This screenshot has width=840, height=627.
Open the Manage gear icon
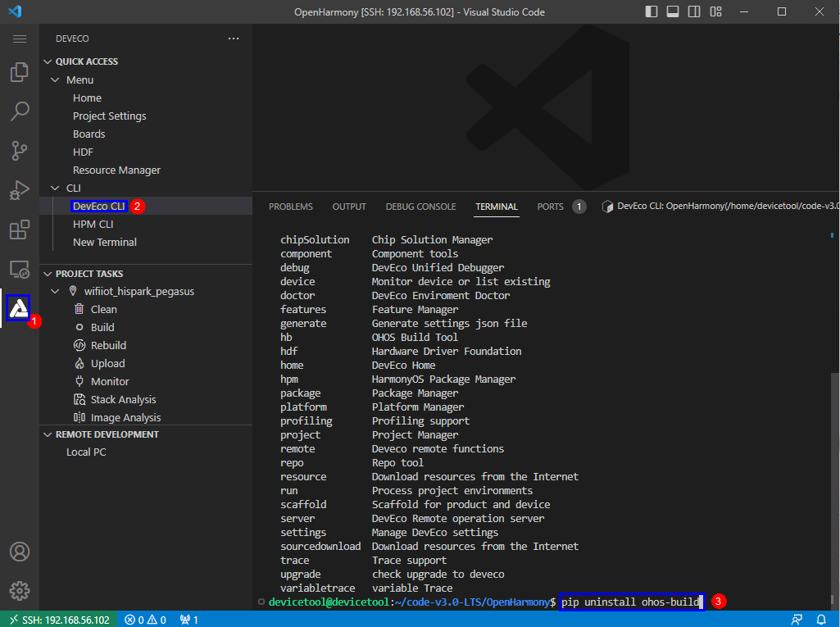coord(20,590)
